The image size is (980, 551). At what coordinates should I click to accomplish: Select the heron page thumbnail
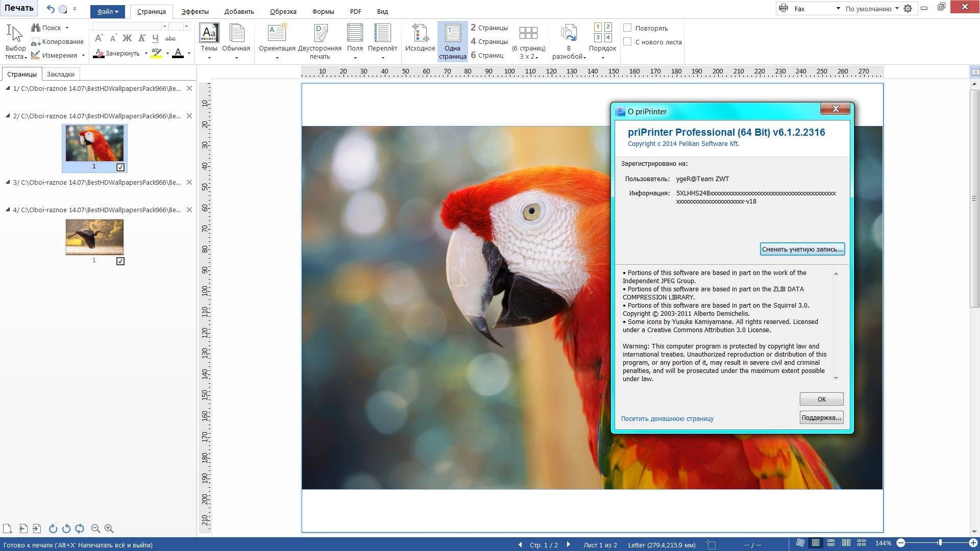[x=94, y=237]
